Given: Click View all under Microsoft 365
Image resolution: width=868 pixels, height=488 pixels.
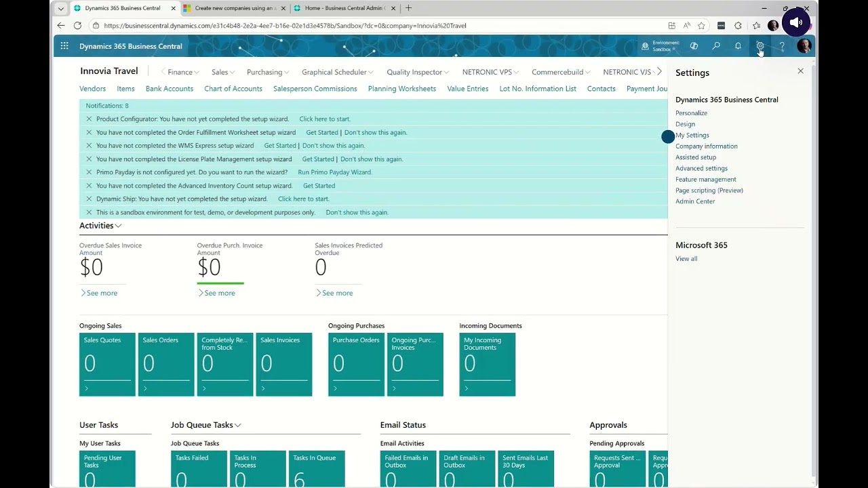Looking at the screenshot, I should pyautogui.click(x=686, y=259).
